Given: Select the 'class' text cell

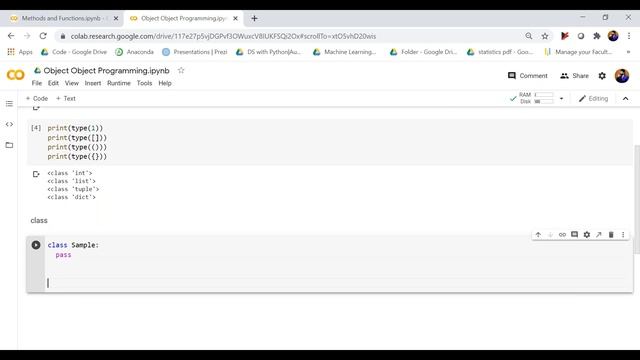Looking at the screenshot, I should 39,220.
